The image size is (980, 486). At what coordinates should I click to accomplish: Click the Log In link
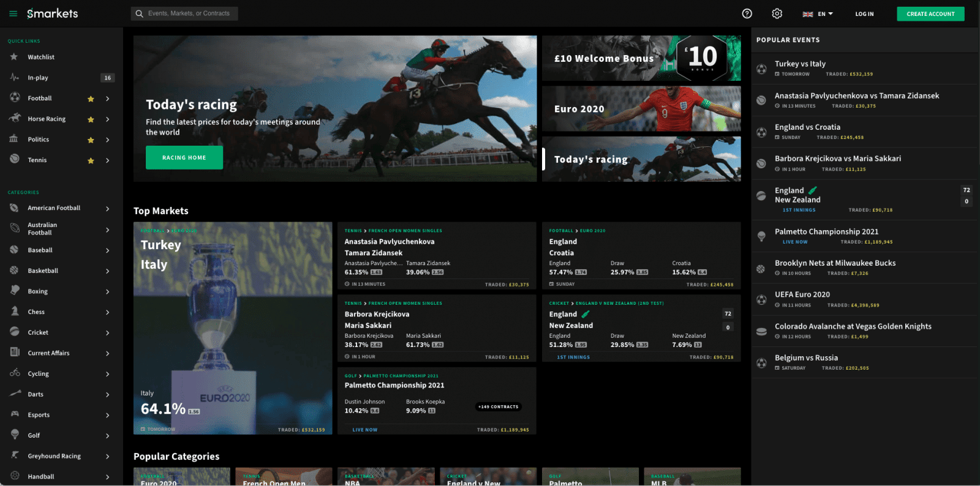click(x=864, y=14)
